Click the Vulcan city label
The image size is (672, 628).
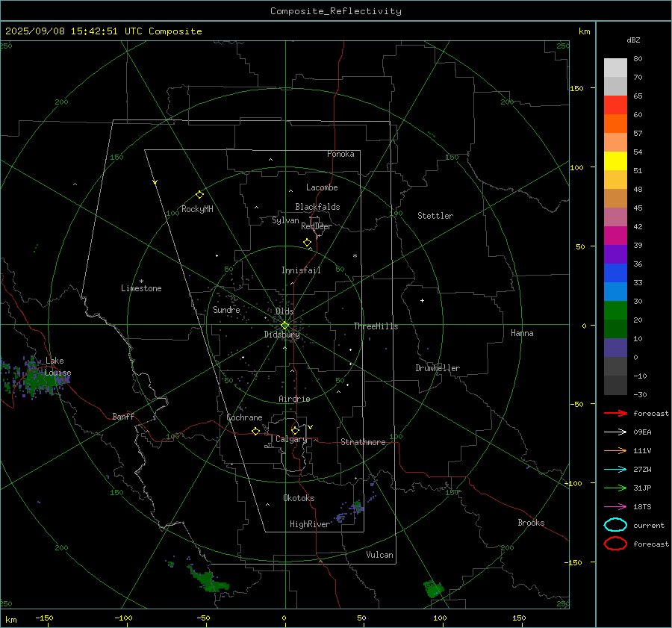click(x=380, y=555)
